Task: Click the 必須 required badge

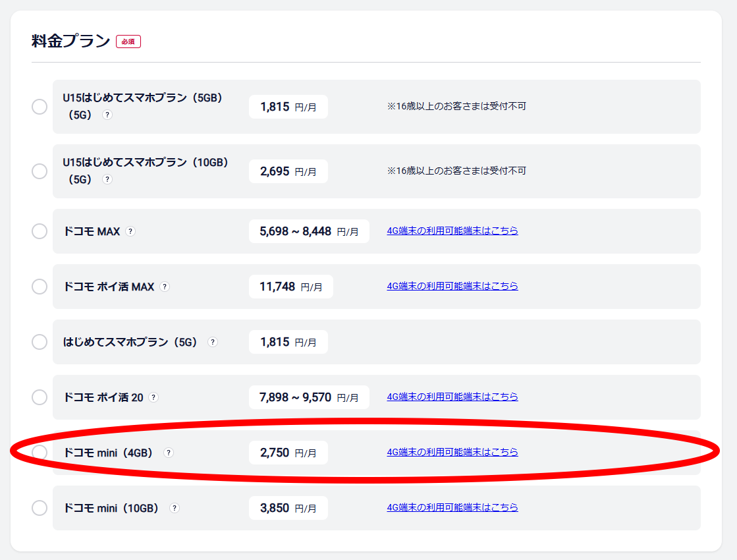Action: click(128, 42)
